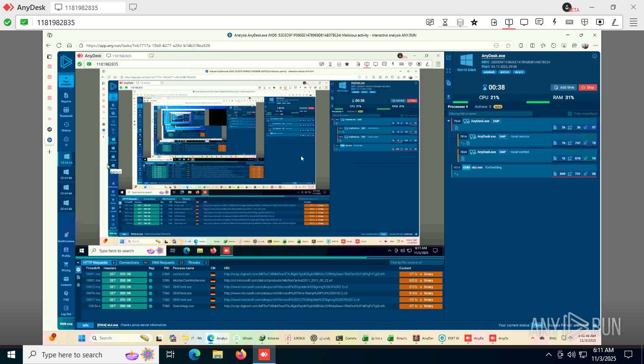The height and width of the screenshot is (364, 644).
Task: Click the AnyDesk file transfer icon
Action: coord(494,22)
